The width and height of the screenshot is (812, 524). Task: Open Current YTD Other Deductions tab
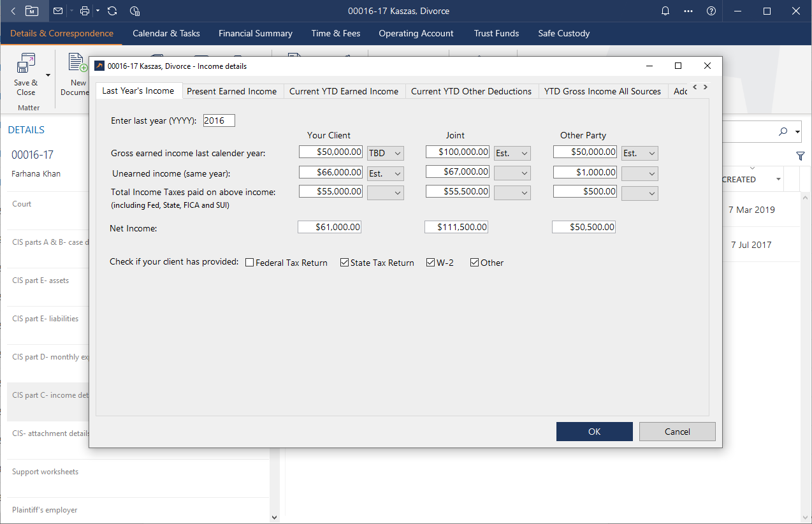[x=471, y=91]
